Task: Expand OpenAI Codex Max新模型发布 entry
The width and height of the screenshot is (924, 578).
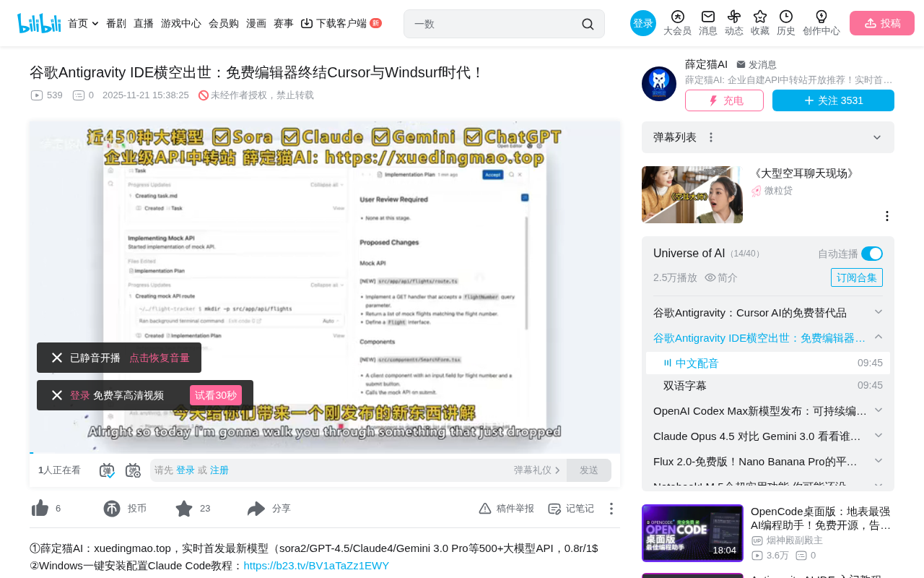Action: pos(879,410)
